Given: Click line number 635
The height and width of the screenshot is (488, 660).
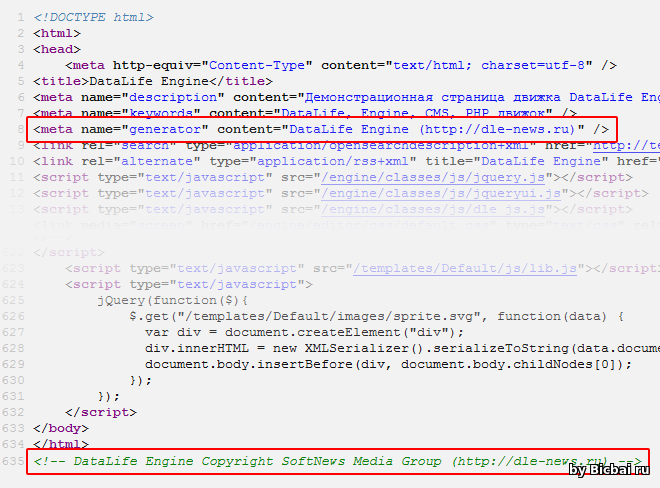Looking at the screenshot, I should 13,461.
